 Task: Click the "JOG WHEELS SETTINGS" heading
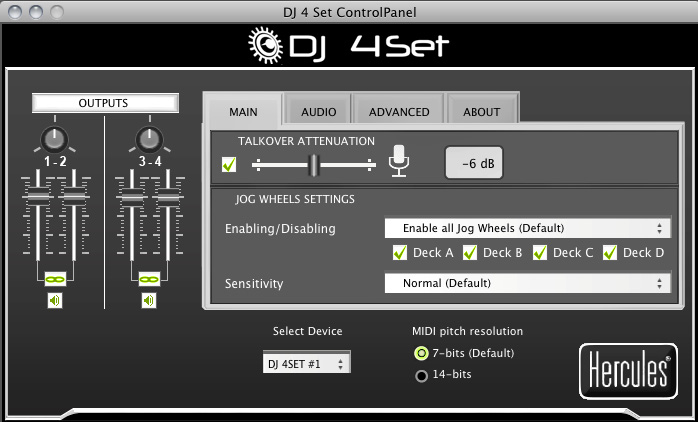295,199
